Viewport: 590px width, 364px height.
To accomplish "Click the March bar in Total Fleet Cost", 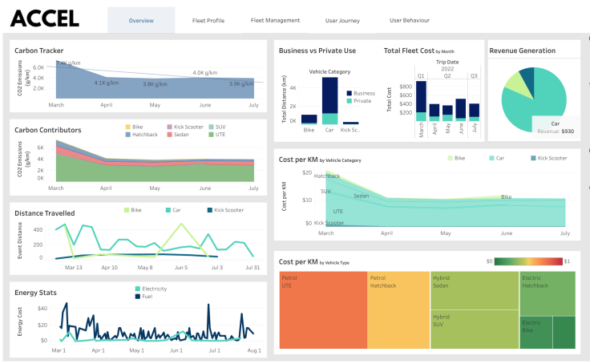I will (x=421, y=100).
